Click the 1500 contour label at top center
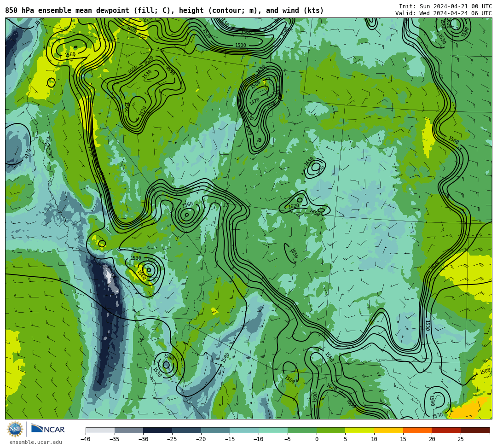The width and height of the screenshot is (497, 448). click(x=241, y=45)
